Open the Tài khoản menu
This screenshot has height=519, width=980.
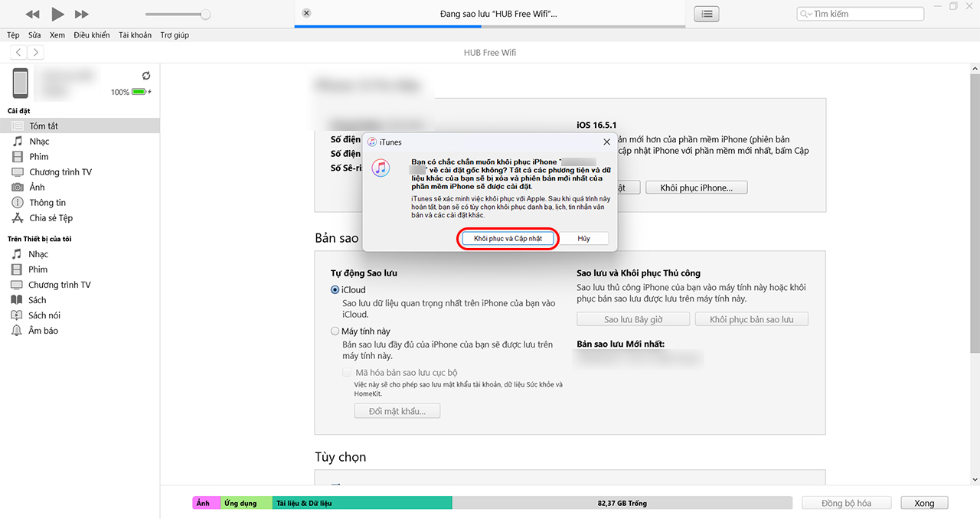135,34
